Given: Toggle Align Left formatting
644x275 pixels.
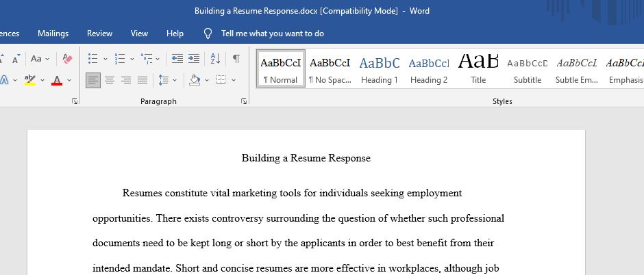Looking at the screenshot, I should pos(93,80).
